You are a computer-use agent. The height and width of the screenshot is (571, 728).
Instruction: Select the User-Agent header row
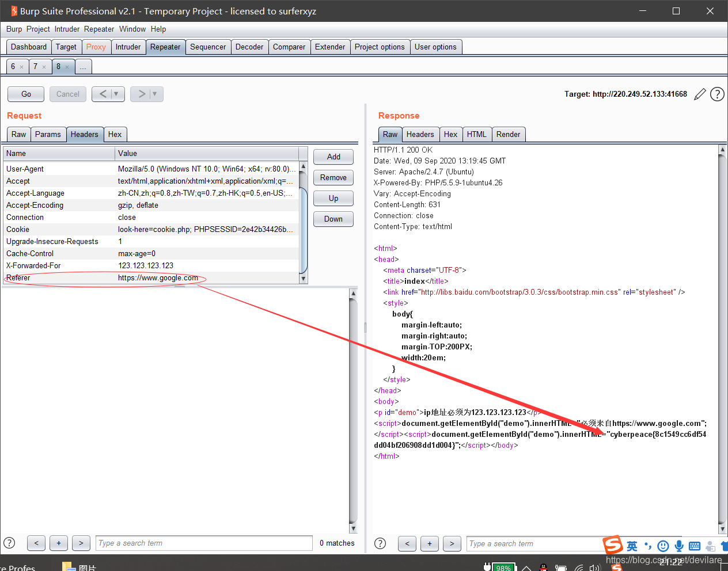(151, 169)
